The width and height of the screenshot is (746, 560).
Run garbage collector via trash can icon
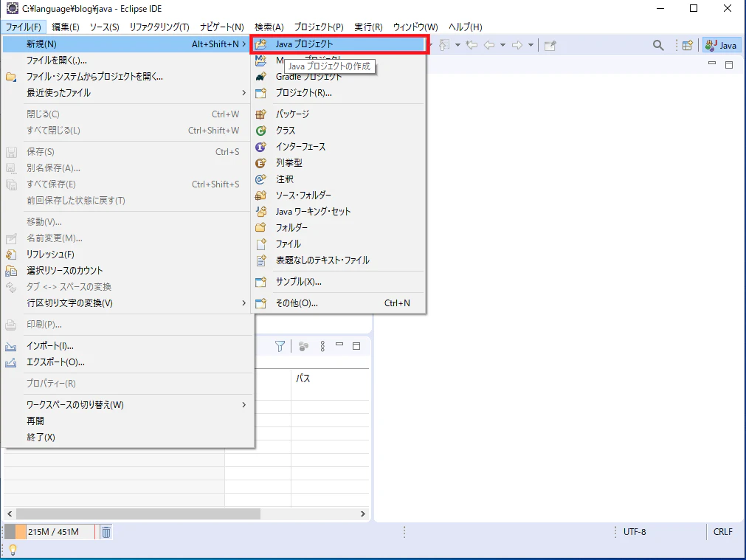click(x=106, y=532)
